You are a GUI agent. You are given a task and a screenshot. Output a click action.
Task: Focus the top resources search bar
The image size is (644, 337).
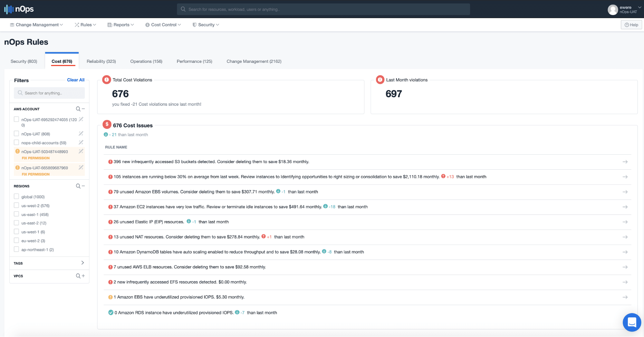pos(323,9)
